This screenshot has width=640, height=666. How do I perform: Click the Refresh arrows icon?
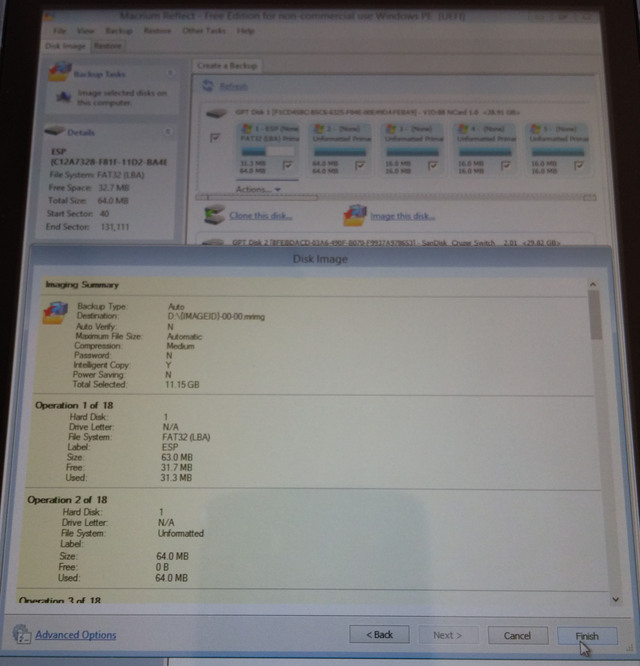[x=208, y=86]
